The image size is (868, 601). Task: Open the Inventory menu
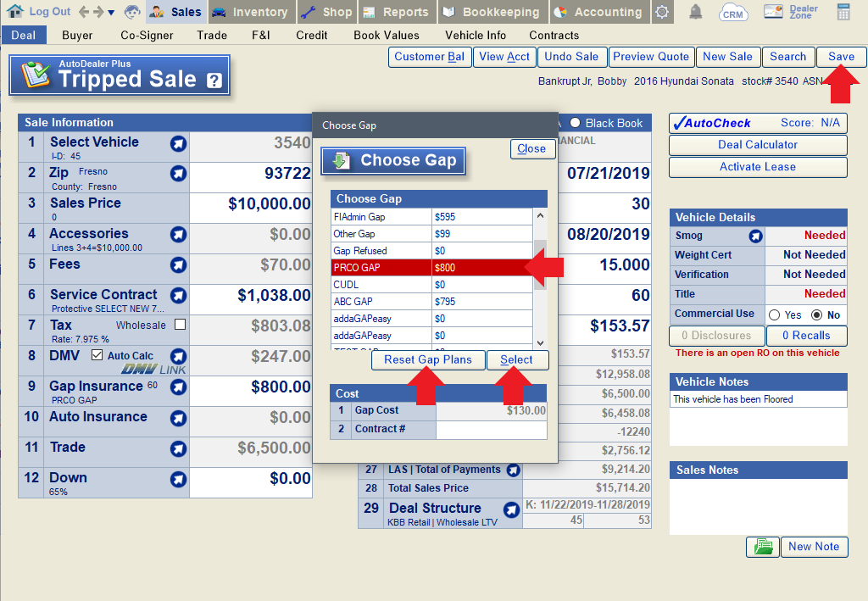[250, 12]
